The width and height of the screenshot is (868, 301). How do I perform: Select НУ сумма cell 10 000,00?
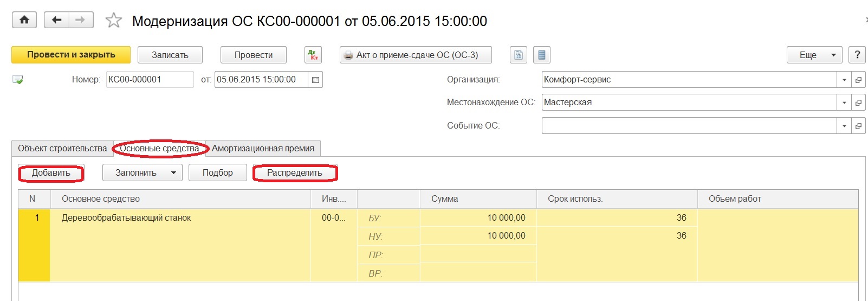pyautogui.click(x=478, y=236)
